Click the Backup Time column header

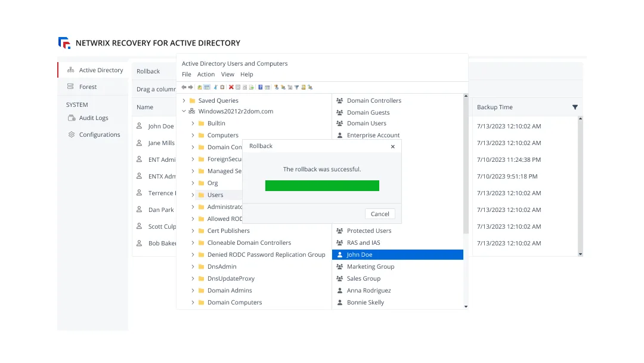click(494, 107)
